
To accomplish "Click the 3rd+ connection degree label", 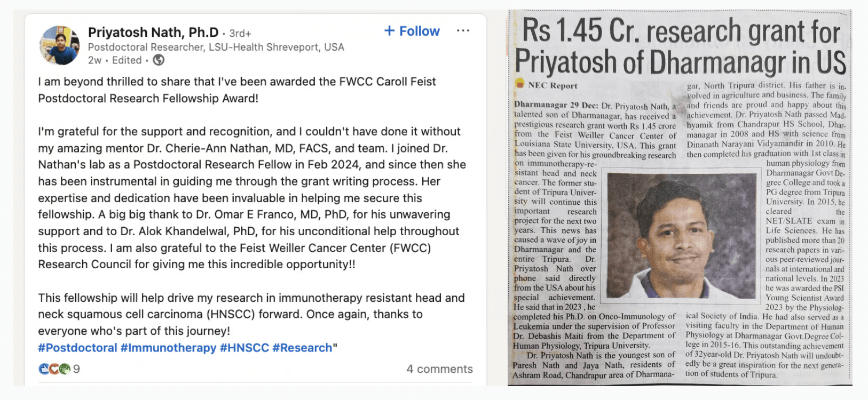I will pos(240,34).
